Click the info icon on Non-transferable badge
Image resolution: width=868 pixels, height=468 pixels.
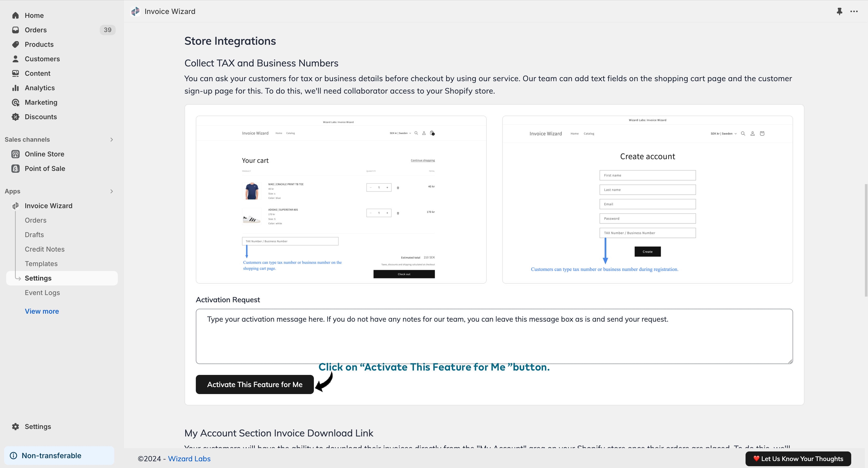(x=13, y=456)
